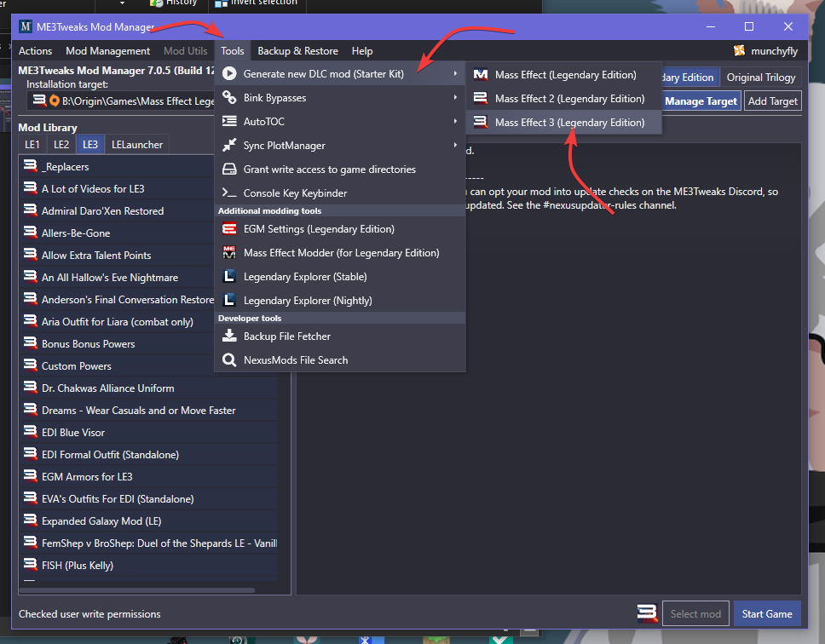This screenshot has width=825, height=644.
Task: Switch to the LE2 mod library tab
Action: [x=61, y=145]
